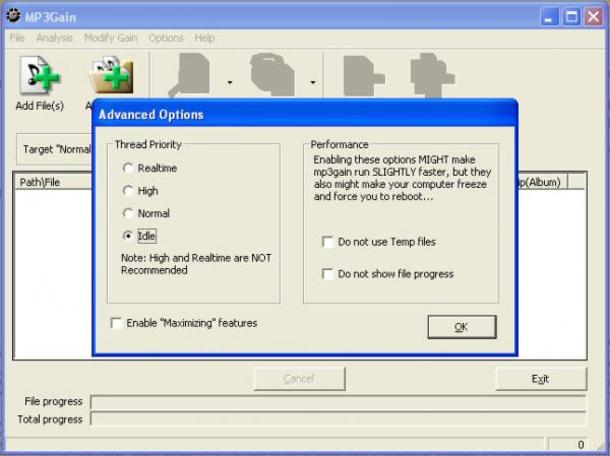Click the grayed Clear All toolbar icon
Viewport: 610px width, 456px height.
pos(432,75)
